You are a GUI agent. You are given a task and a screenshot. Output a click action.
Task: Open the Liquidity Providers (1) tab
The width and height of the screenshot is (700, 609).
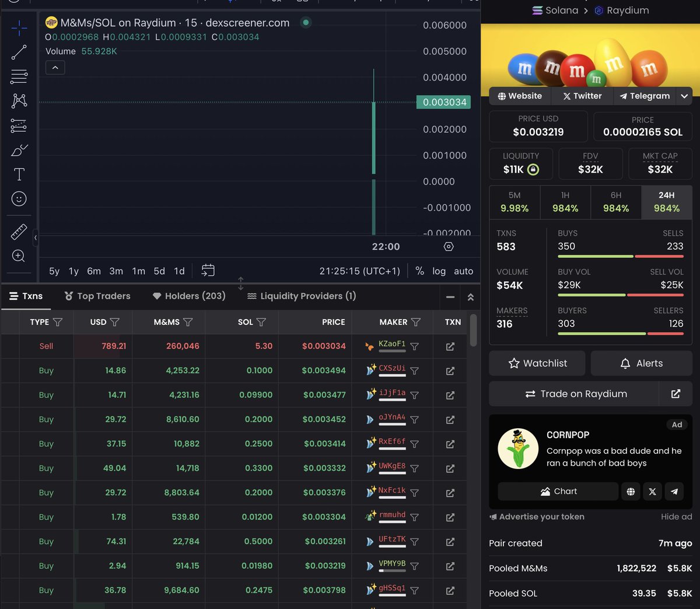pyautogui.click(x=302, y=296)
